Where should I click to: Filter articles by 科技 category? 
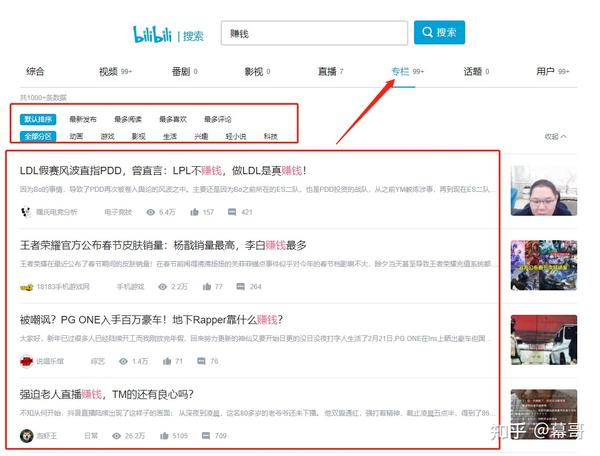pos(271,136)
